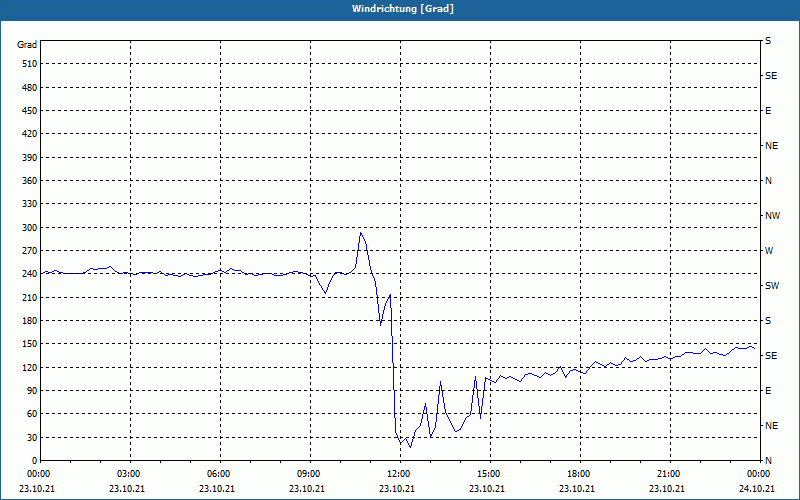The image size is (800, 500).
Task: Select the W compass label
Action: click(769, 251)
